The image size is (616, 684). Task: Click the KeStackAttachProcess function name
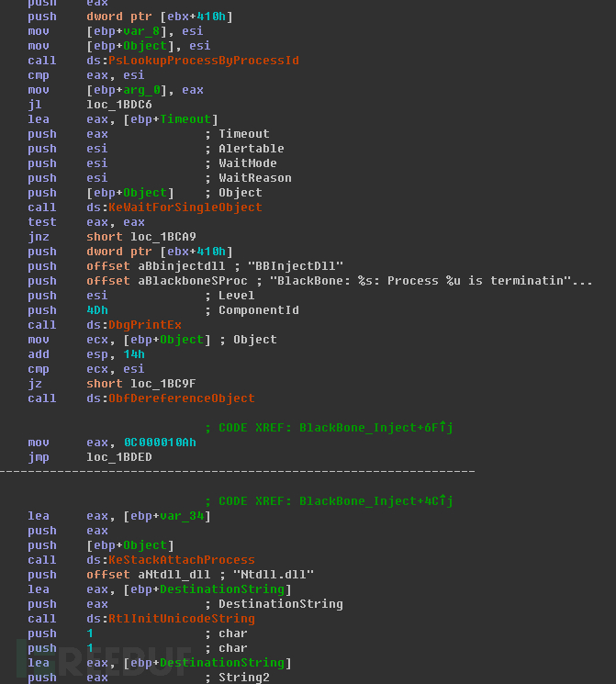pyautogui.click(x=182, y=560)
